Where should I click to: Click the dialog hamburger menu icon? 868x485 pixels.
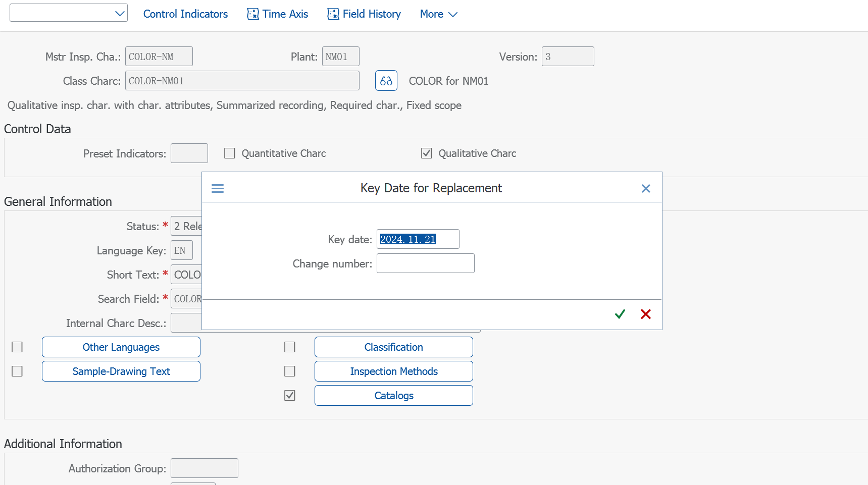218,189
